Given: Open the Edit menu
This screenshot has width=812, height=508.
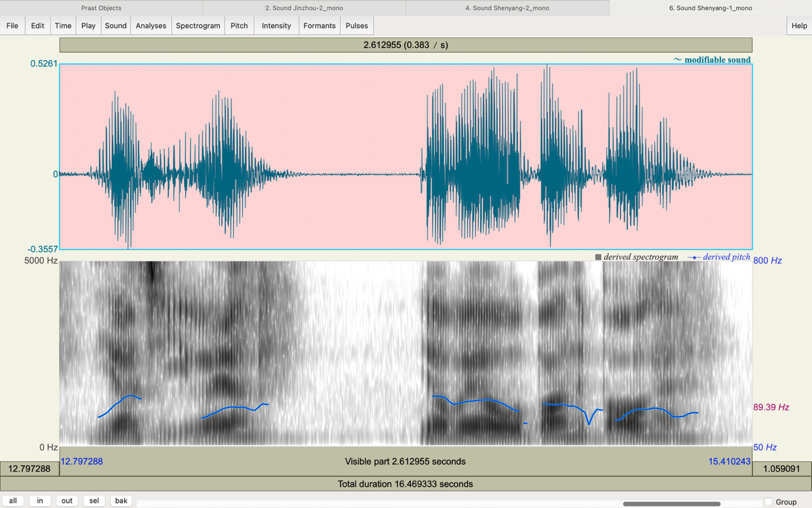Looking at the screenshot, I should click(38, 26).
